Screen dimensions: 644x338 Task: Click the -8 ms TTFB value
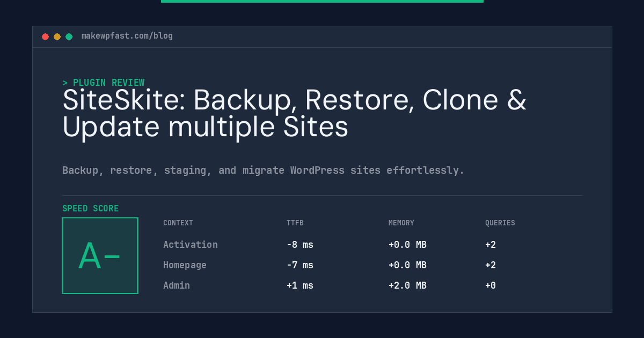[300, 245]
